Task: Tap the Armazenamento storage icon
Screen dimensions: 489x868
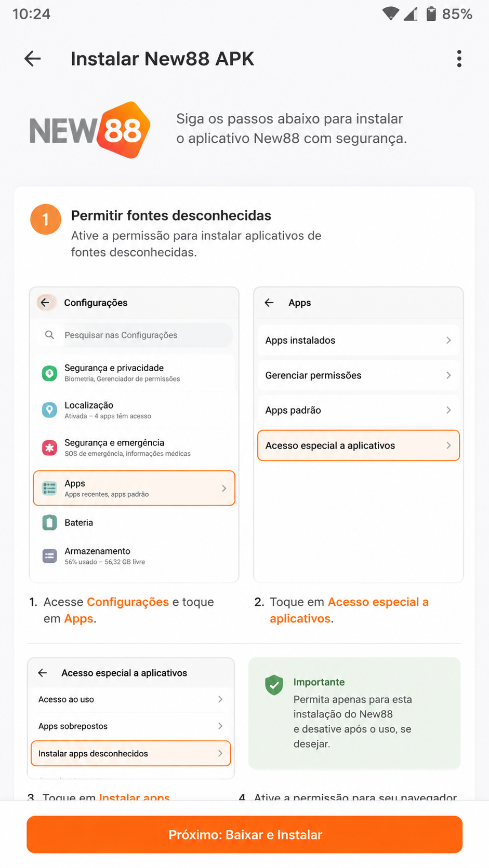Action: coord(49,556)
